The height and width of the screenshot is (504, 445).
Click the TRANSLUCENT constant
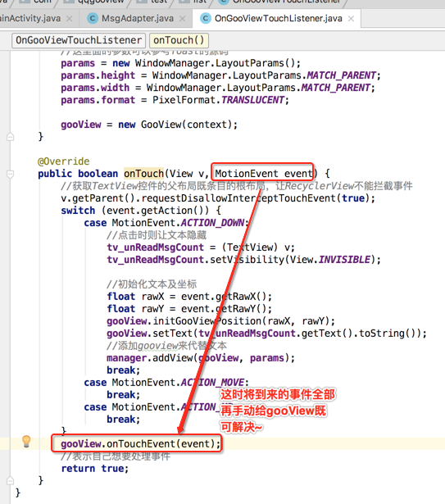coord(252,100)
